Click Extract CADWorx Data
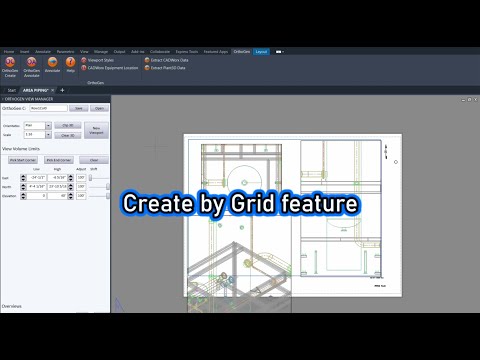480x360 pixels. (166, 60)
